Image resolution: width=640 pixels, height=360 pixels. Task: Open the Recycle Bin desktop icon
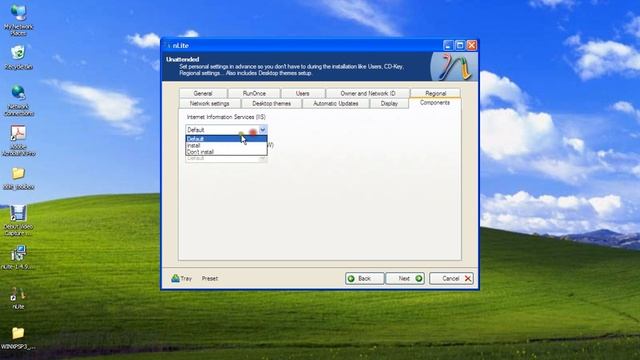coord(18,58)
